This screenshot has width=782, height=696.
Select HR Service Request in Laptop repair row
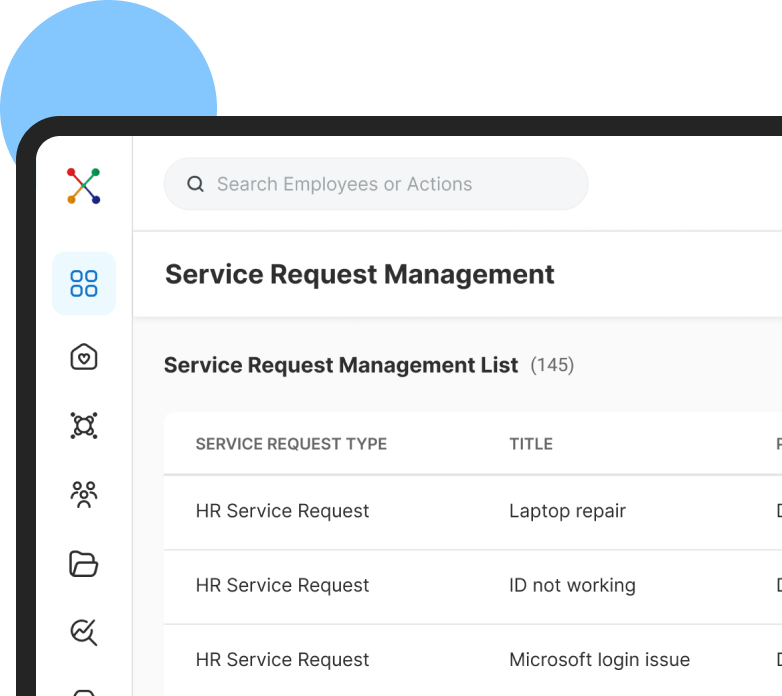pyautogui.click(x=282, y=511)
